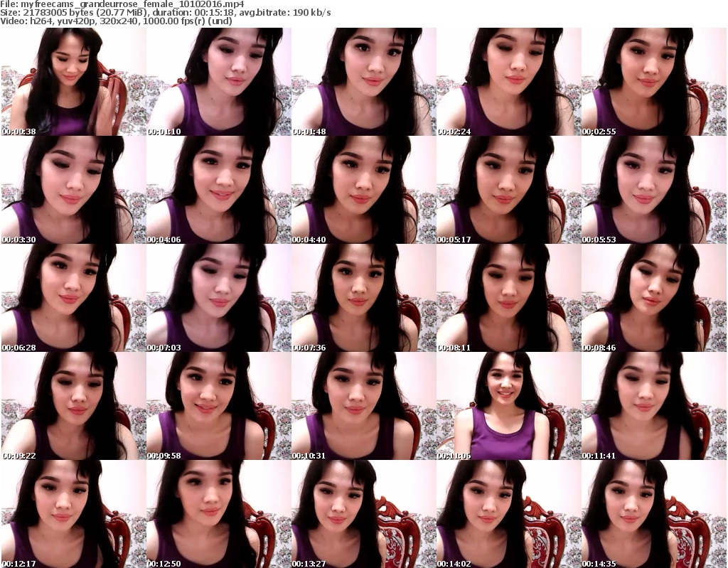Select the thumbnail stamped 00:01:48

tap(364, 82)
